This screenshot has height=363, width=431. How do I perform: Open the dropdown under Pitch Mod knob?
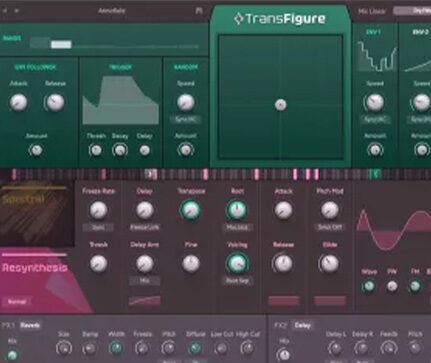pos(330,228)
